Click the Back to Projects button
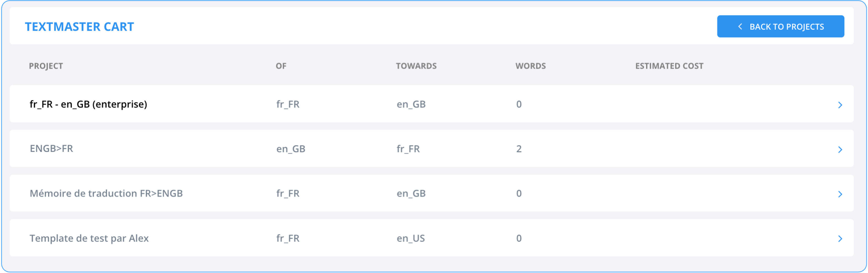868x273 pixels. tap(780, 26)
